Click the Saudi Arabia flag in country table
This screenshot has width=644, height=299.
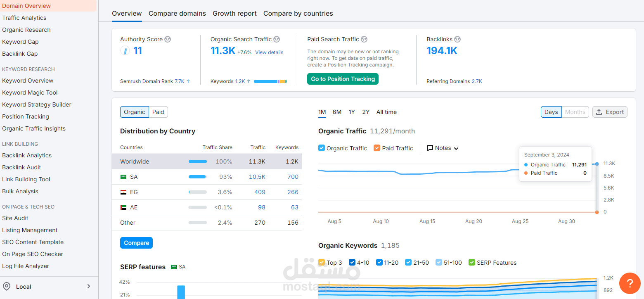click(123, 177)
